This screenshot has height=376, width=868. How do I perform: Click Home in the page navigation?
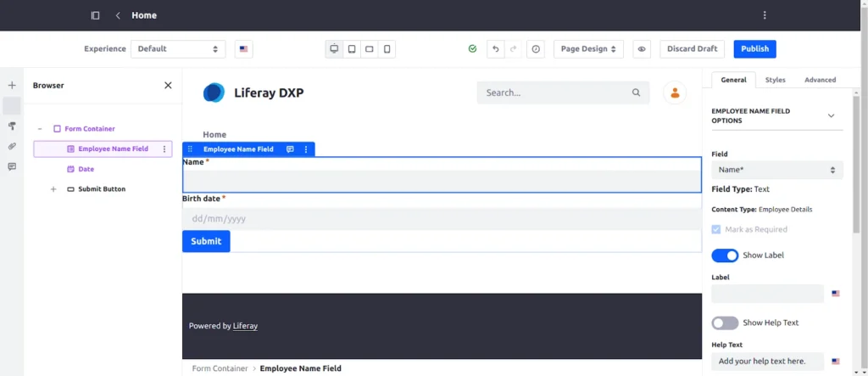pyautogui.click(x=214, y=135)
